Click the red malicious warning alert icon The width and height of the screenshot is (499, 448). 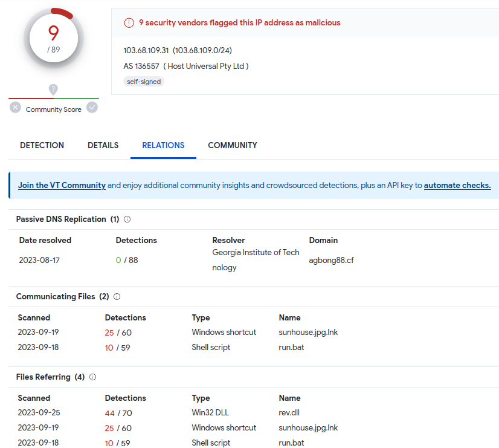pos(129,23)
